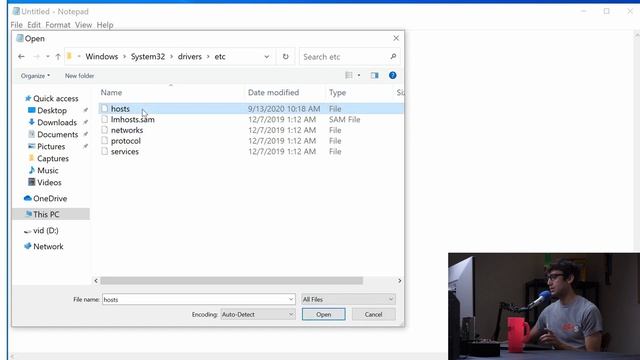Open the Organize dropdown menu
Image resolution: width=640 pixels, height=360 pixels.
pos(35,76)
